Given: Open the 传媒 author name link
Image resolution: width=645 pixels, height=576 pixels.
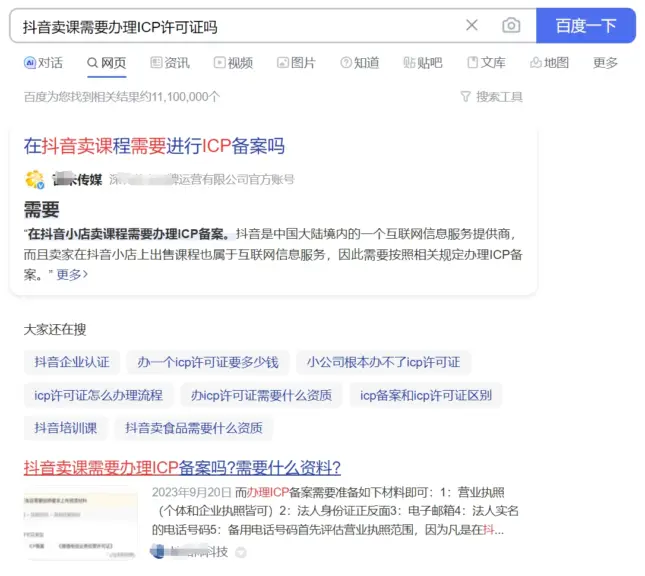Looking at the screenshot, I should pos(77,179).
